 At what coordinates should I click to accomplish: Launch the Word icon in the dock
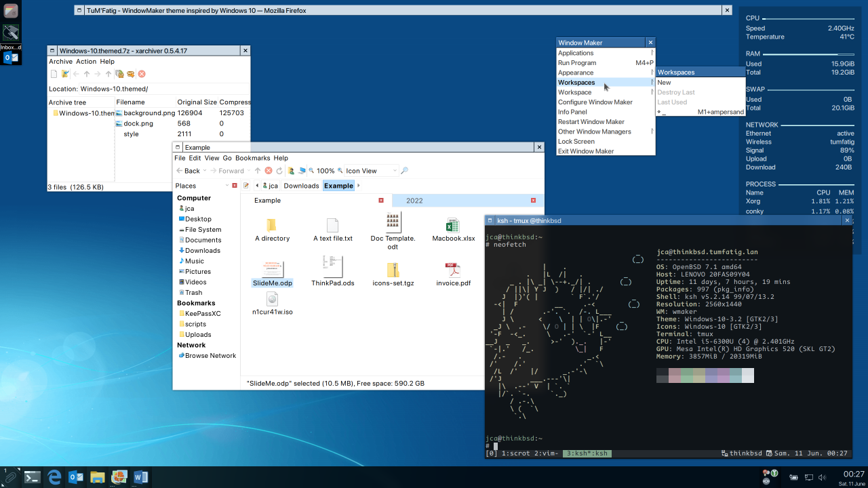click(x=140, y=477)
